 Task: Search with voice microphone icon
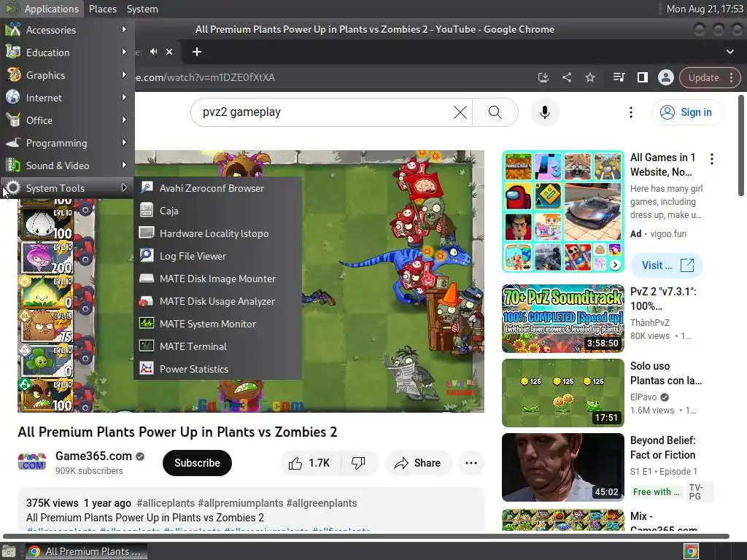544,112
